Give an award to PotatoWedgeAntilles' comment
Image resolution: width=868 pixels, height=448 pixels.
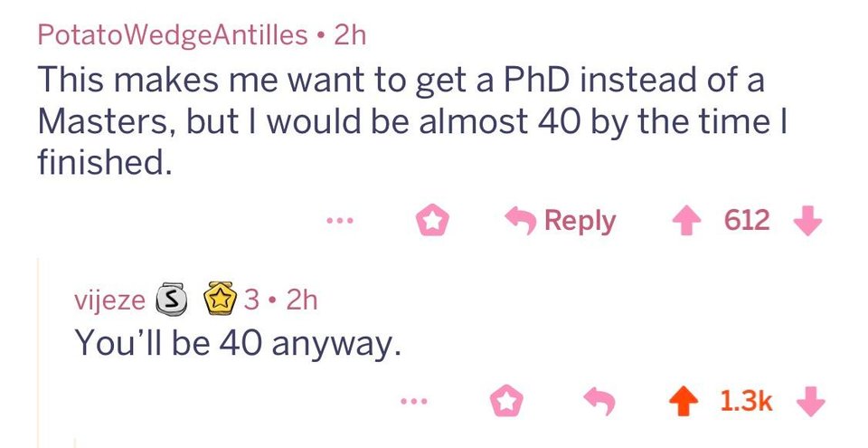[431, 221]
